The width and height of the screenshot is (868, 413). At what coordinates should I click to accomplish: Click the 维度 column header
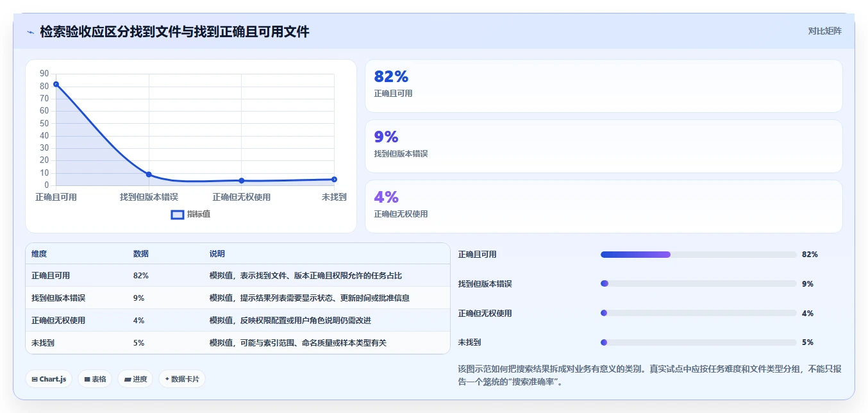39,254
